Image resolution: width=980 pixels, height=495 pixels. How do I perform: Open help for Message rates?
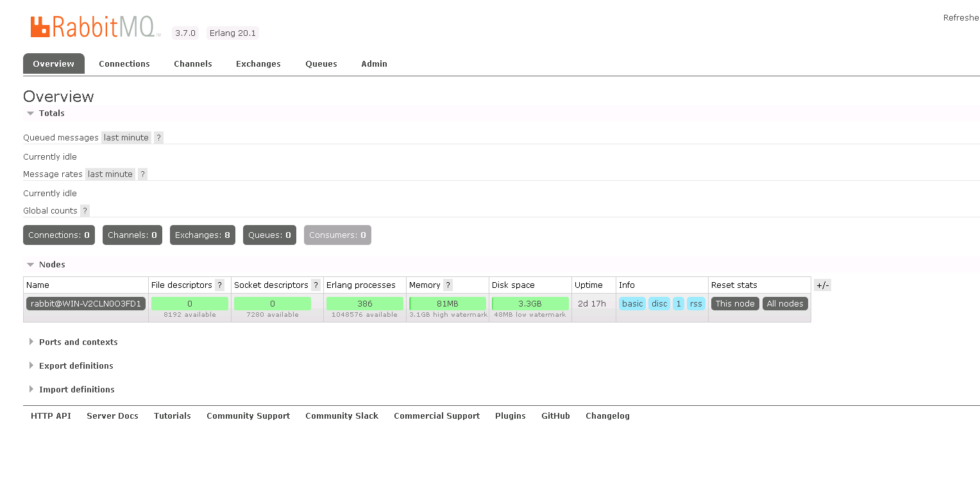click(142, 174)
